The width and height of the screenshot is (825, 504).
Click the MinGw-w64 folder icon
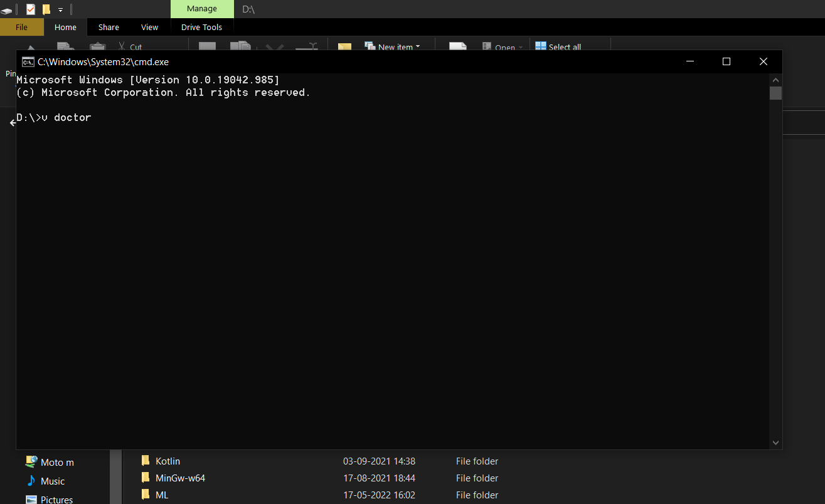click(146, 478)
